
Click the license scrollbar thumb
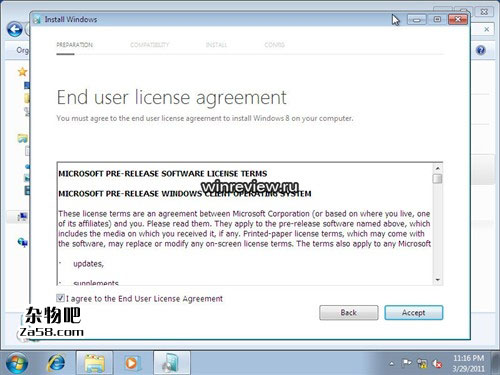click(437, 179)
